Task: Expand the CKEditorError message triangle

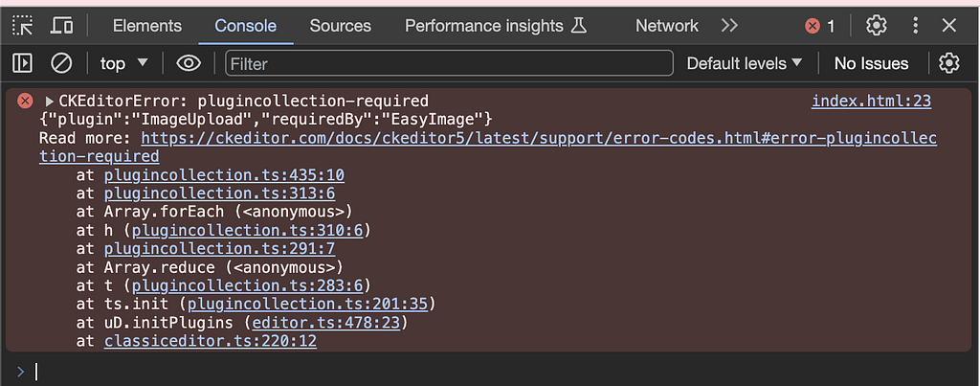Action: tap(50, 101)
